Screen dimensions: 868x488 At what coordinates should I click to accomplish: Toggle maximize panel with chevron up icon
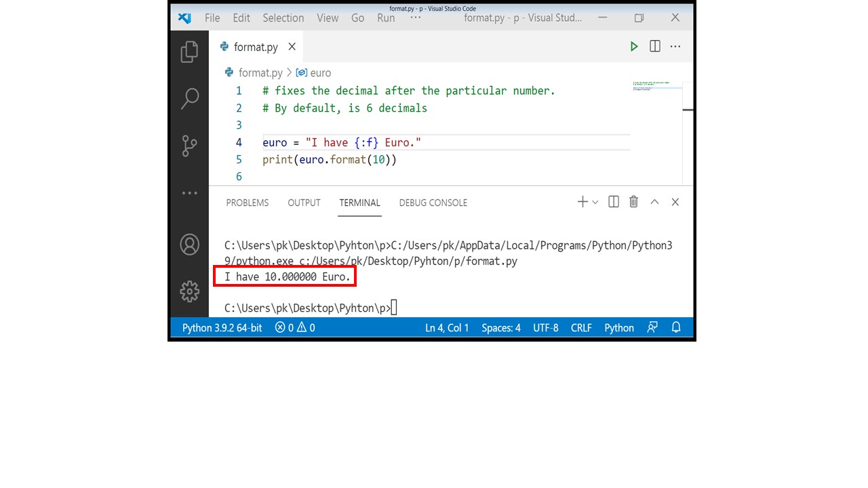tap(654, 201)
